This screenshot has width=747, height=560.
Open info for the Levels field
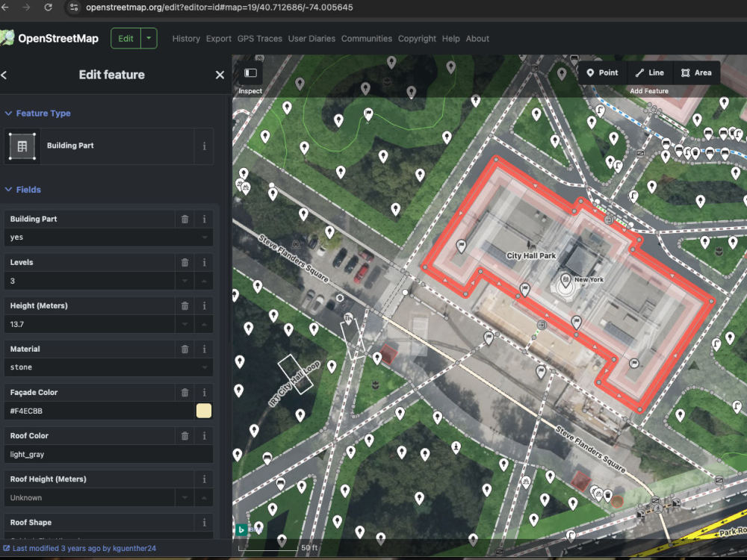[x=205, y=262]
